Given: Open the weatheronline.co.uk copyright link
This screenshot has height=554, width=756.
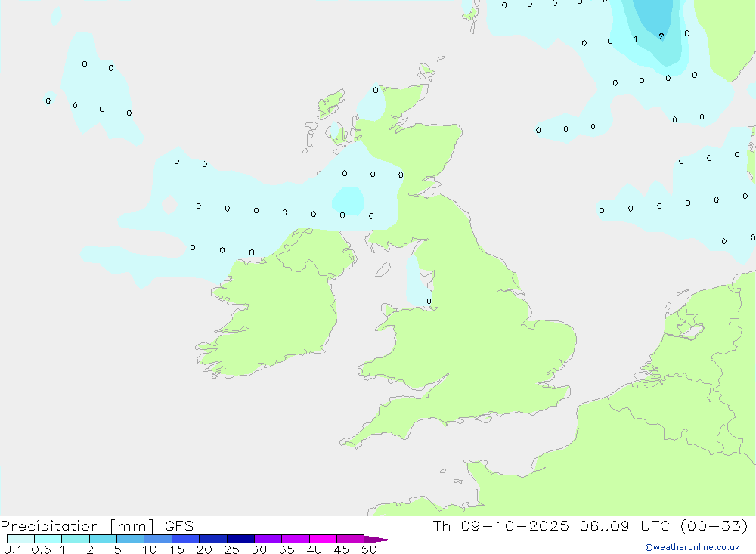Looking at the screenshot, I should (x=692, y=547).
